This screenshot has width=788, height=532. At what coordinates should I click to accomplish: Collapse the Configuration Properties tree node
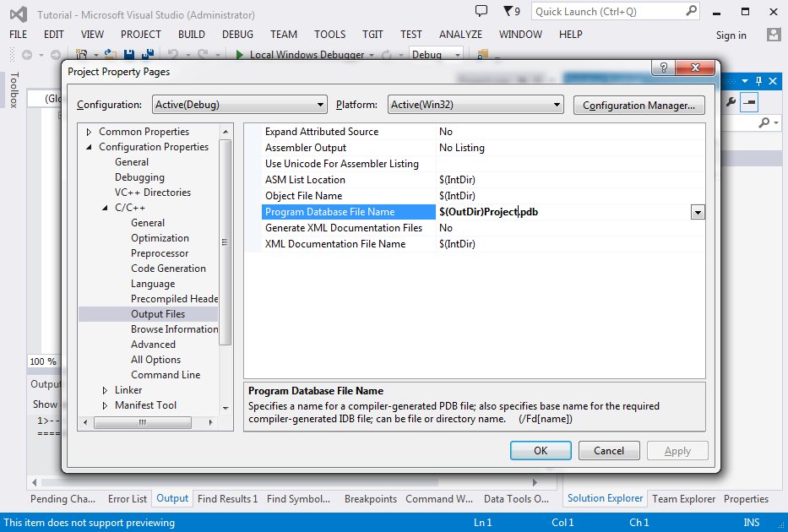[x=89, y=147]
